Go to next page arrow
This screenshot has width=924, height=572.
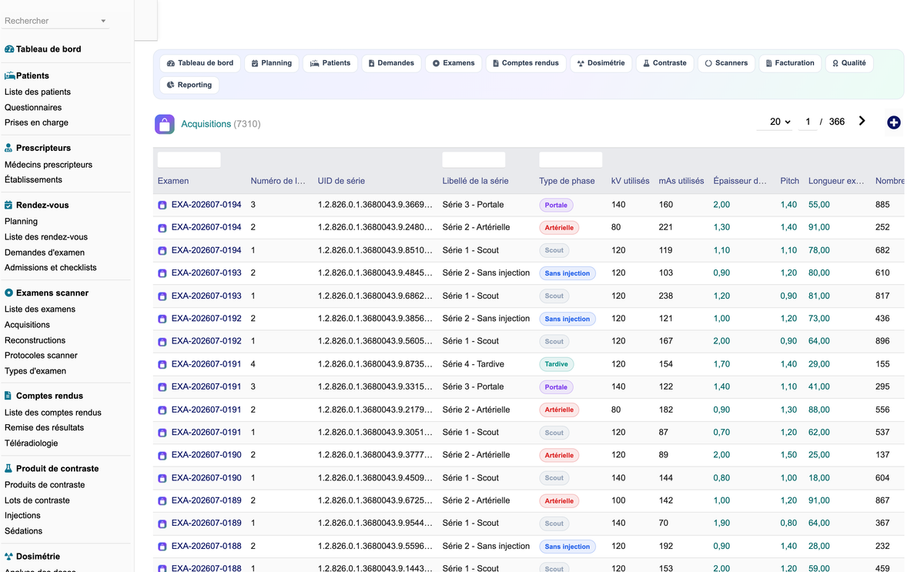(862, 121)
